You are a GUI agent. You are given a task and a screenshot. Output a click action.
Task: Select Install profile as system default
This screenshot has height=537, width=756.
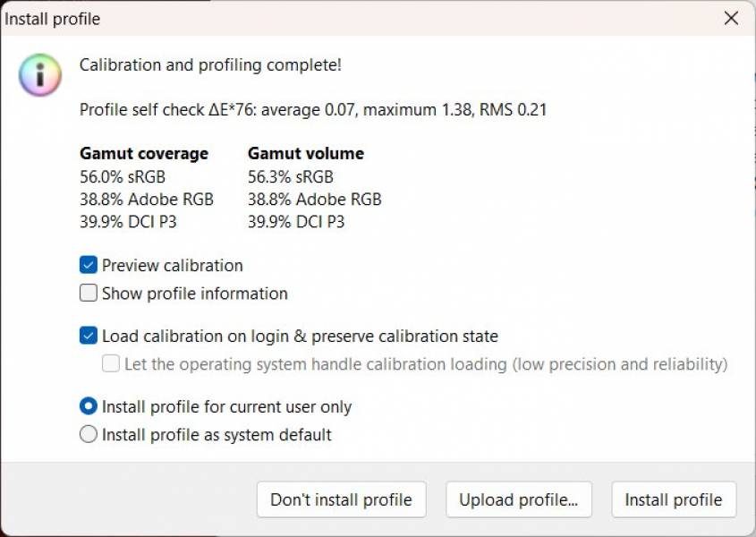click(x=88, y=434)
